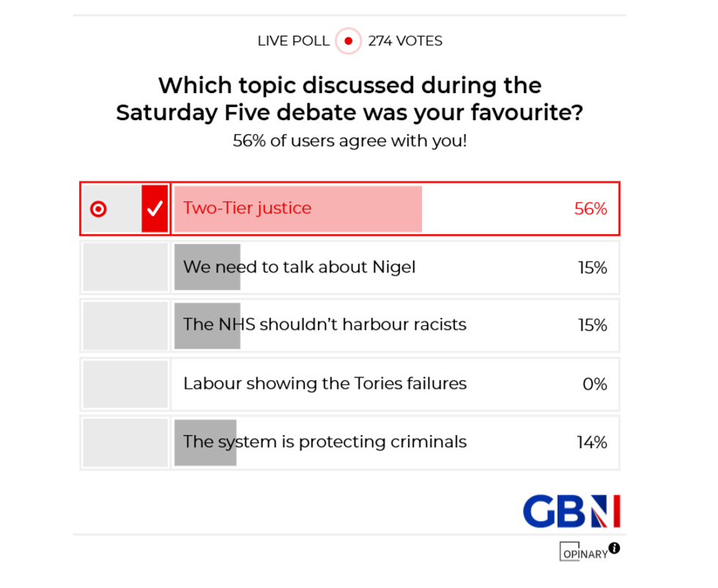Click the "Two-Tier justice" answer label
This screenshot has height=588, width=718.
point(247,209)
